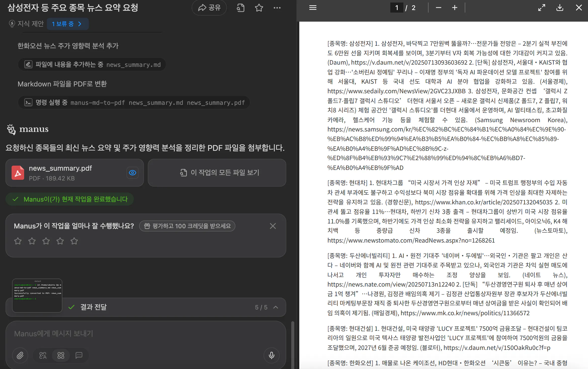
Task: Expand the 1 보류 중 knowledge suggestion
Action: point(68,24)
